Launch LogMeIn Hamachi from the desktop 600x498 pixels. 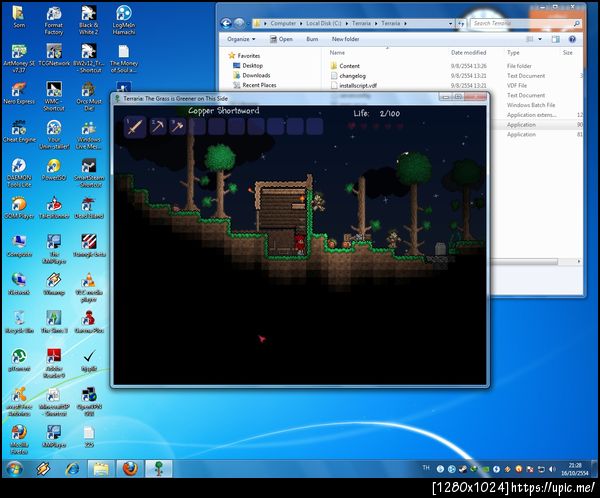[124, 20]
